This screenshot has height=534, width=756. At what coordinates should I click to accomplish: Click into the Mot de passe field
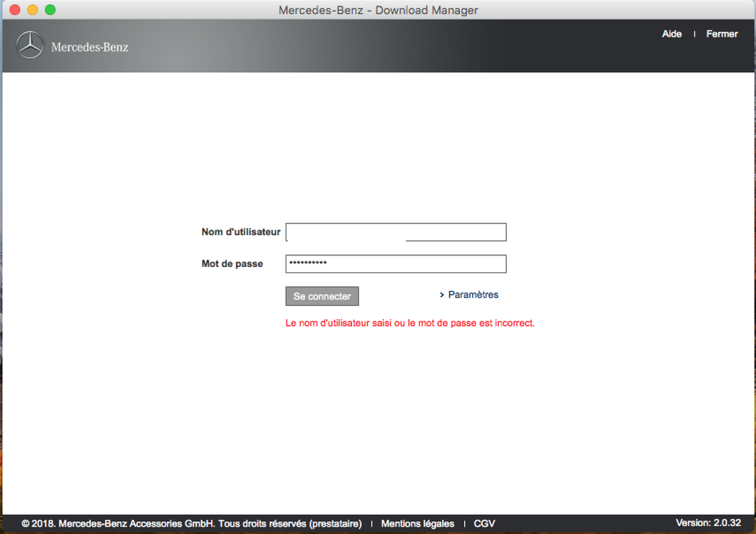pyautogui.click(x=396, y=264)
